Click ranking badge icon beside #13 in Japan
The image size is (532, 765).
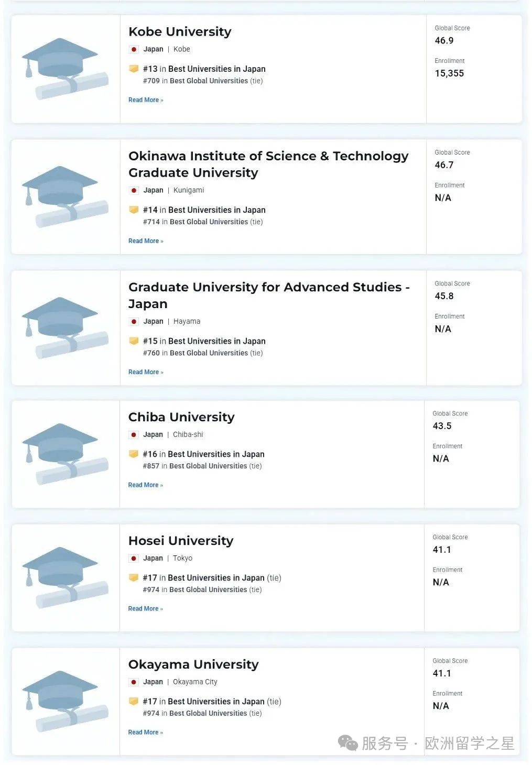[134, 69]
